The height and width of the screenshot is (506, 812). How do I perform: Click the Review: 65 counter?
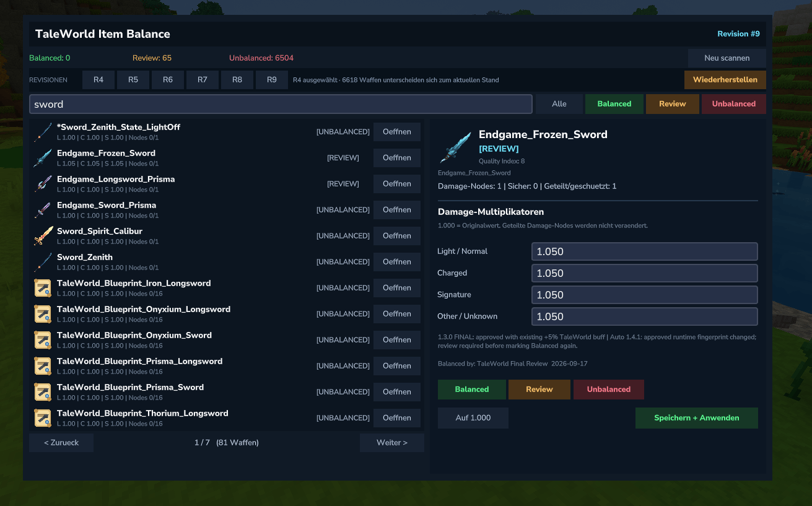tap(152, 58)
